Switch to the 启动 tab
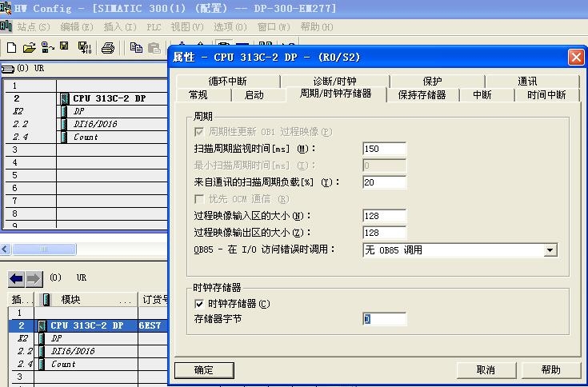The height and width of the screenshot is (387, 588). click(254, 95)
